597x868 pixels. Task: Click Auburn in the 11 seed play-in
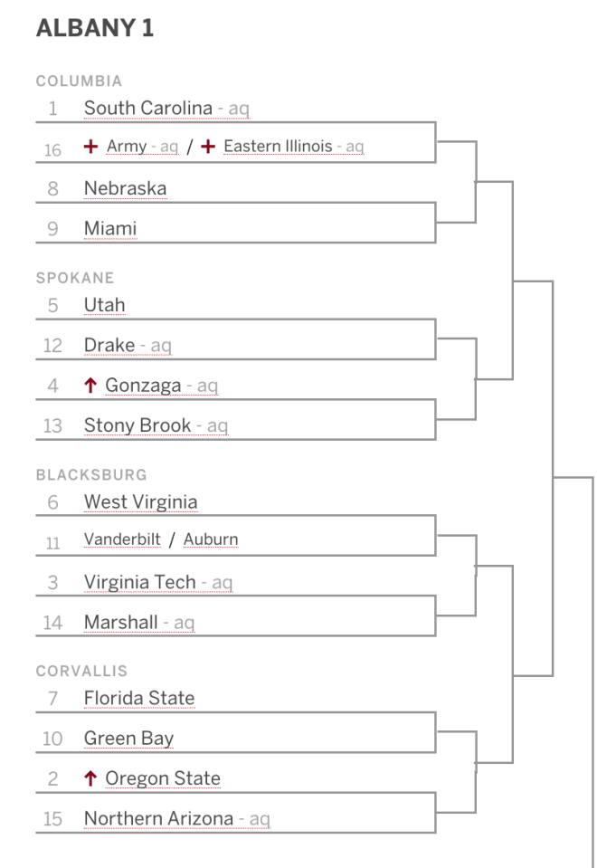[211, 539]
